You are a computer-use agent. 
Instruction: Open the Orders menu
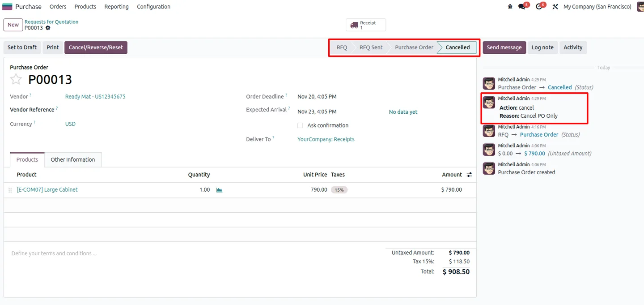pos(58,7)
